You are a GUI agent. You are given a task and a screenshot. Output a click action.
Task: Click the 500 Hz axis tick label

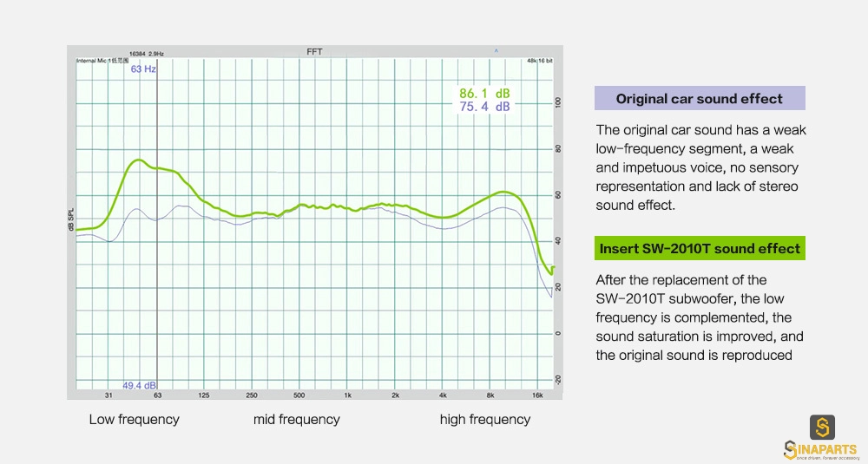coord(299,395)
